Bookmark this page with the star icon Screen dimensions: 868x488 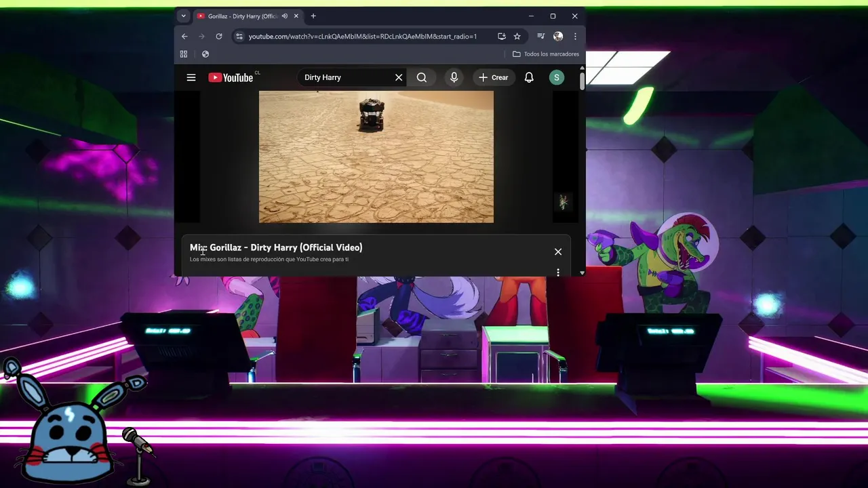517,36
